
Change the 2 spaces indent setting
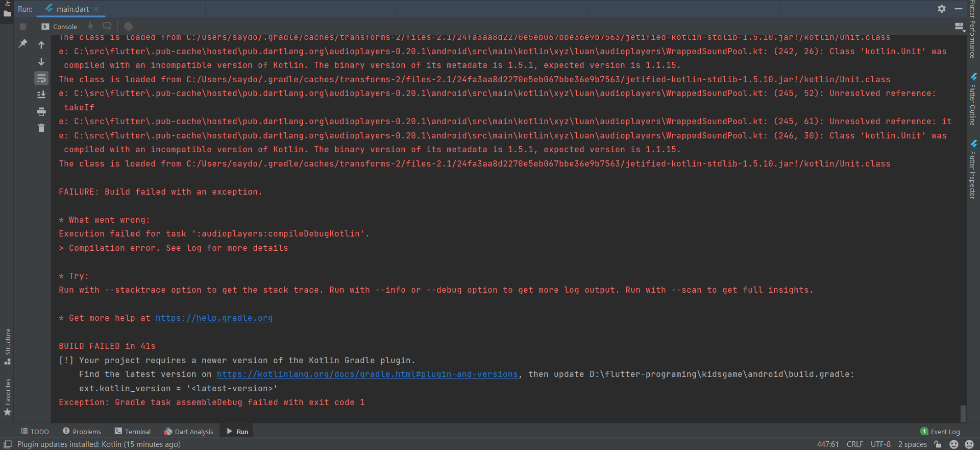click(x=913, y=444)
